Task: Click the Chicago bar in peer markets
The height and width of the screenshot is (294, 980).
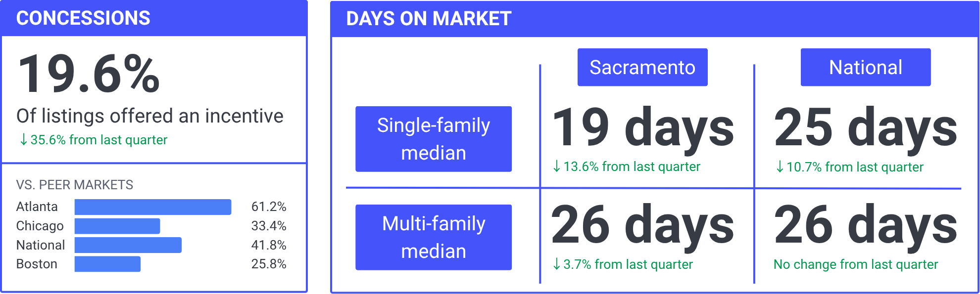Action: (x=117, y=226)
